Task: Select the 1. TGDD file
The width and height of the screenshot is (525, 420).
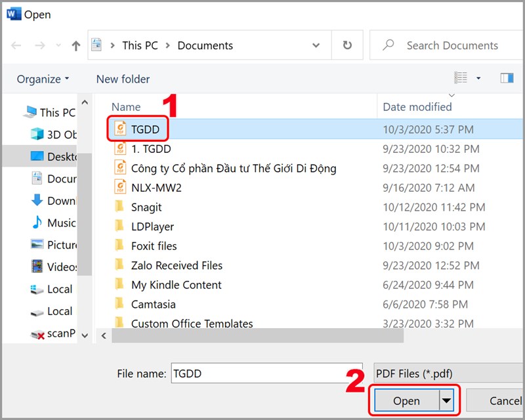Action: (x=151, y=149)
